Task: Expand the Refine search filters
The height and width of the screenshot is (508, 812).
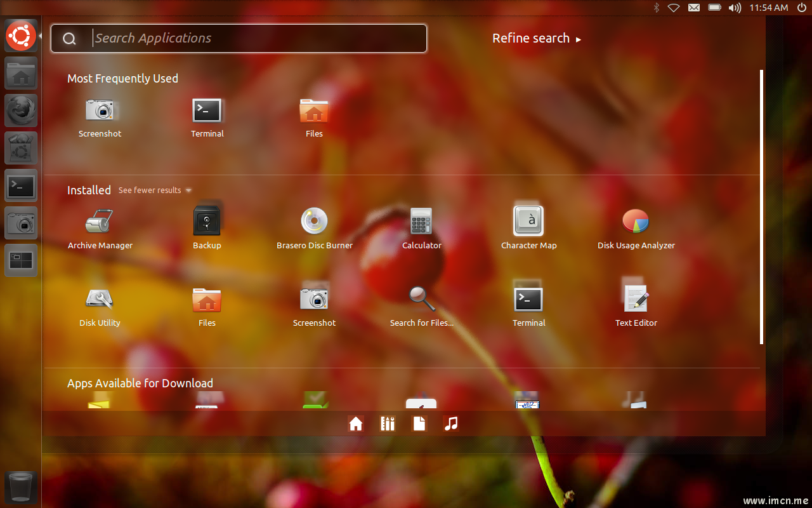Action: coord(536,39)
